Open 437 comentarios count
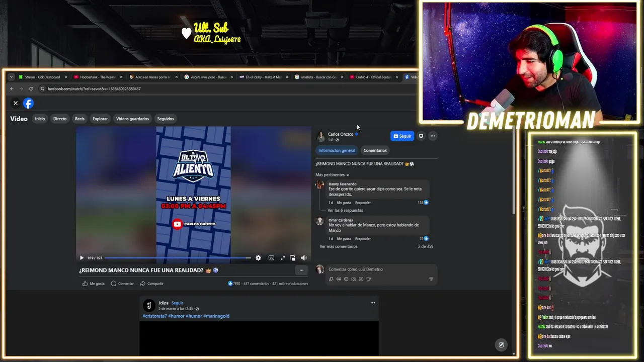Image resolution: width=644 pixels, height=362 pixels. pos(256,284)
